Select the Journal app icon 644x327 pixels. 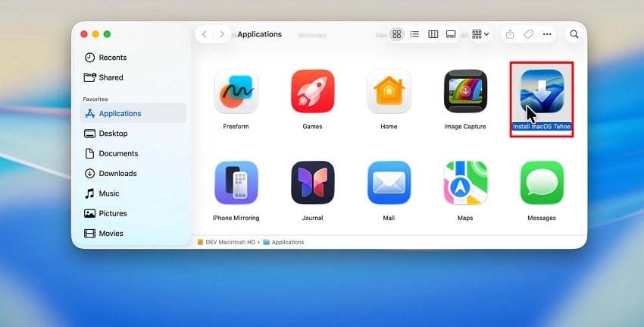pyautogui.click(x=313, y=183)
